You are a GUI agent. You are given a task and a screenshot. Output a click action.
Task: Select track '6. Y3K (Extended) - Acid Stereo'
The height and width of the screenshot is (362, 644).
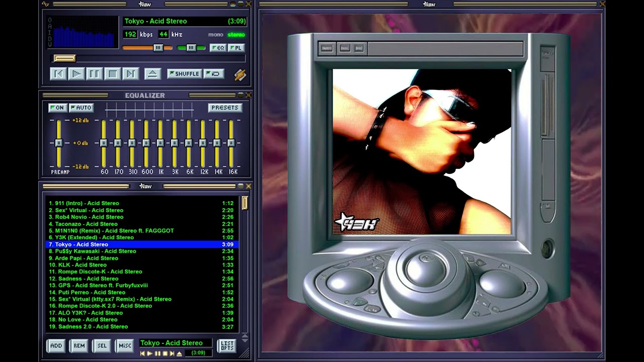tap(142, 237)
